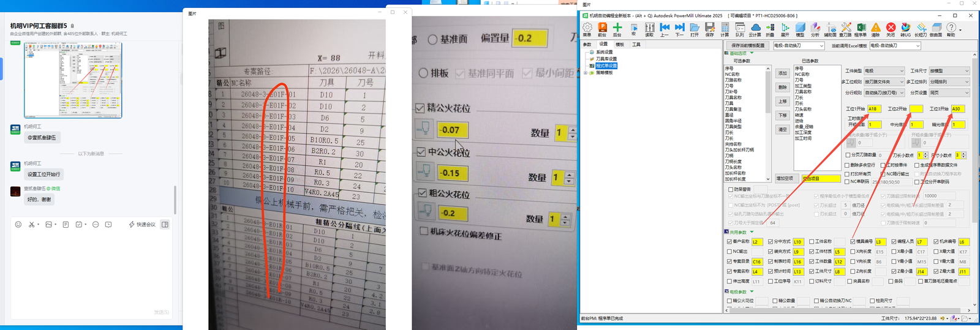Click the 菜单 gear icon in the toolbar
The height and width of the screenshot is (330, 980).
587,29
